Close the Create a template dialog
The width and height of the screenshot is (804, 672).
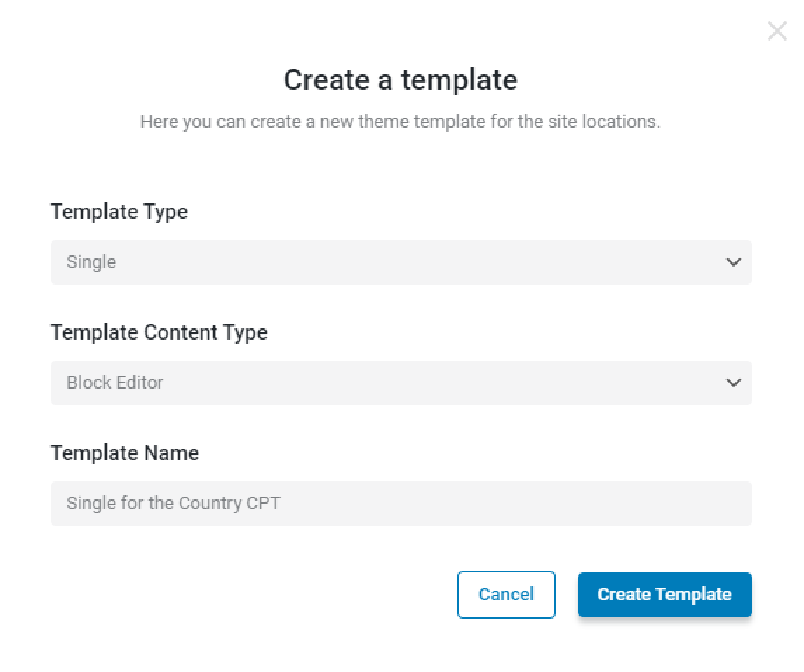point(777,32)
